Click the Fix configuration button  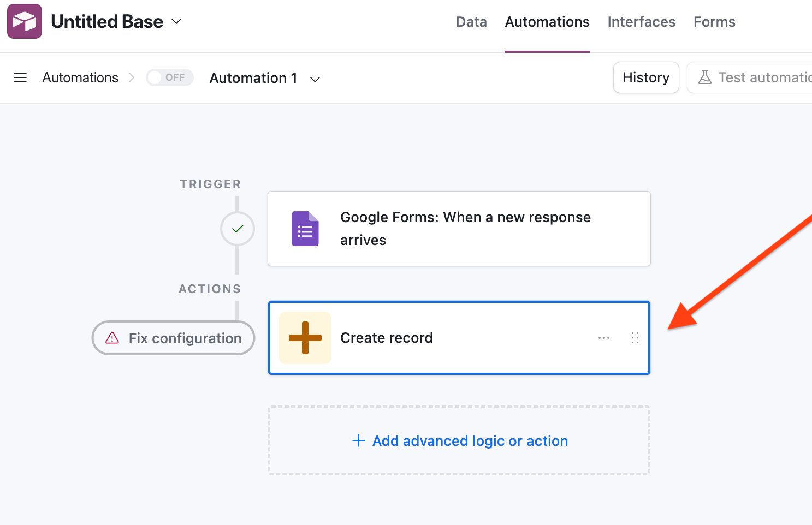(x=173, y=338)
